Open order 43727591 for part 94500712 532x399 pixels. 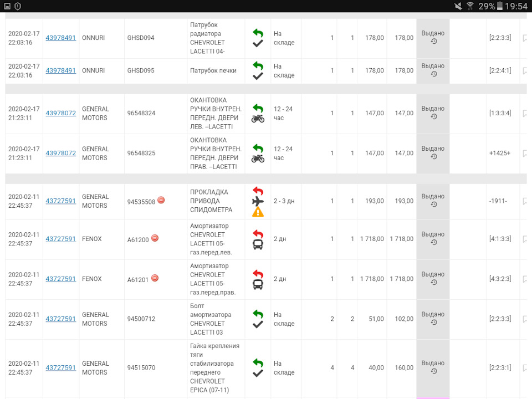tap(61, 319)
